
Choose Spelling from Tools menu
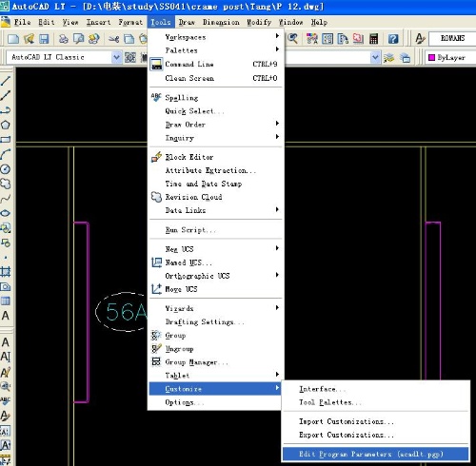(x=216, y=98)
